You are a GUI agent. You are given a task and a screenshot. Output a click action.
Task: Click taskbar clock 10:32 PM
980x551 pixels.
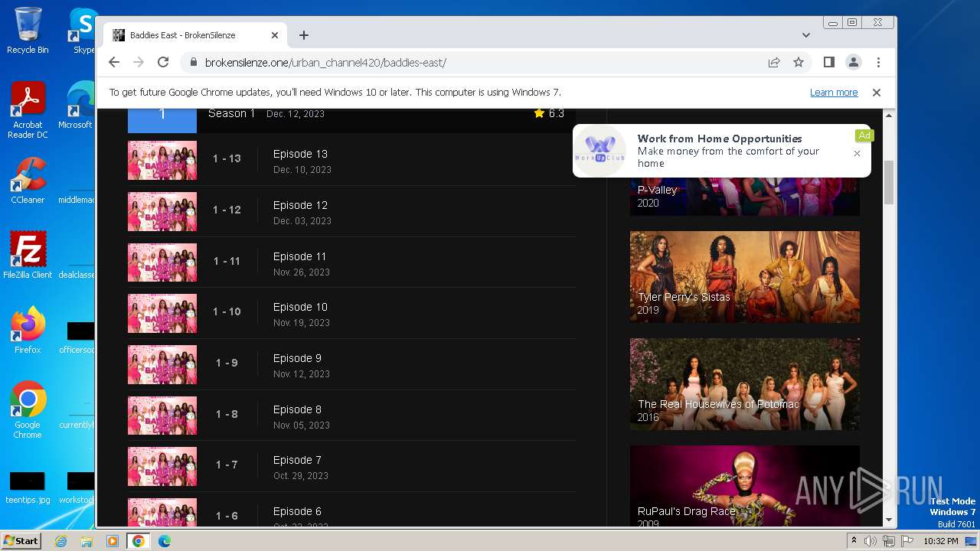[940, 541]
